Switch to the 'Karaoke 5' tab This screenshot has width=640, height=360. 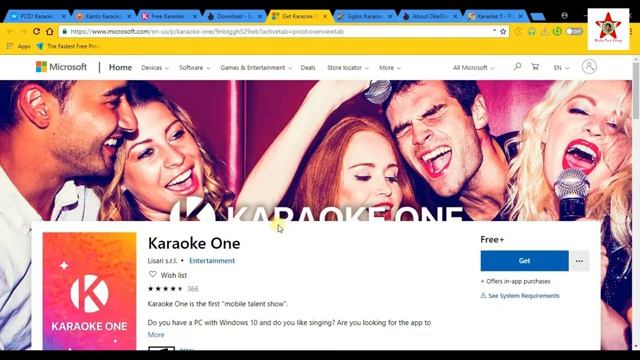point(495,16)
